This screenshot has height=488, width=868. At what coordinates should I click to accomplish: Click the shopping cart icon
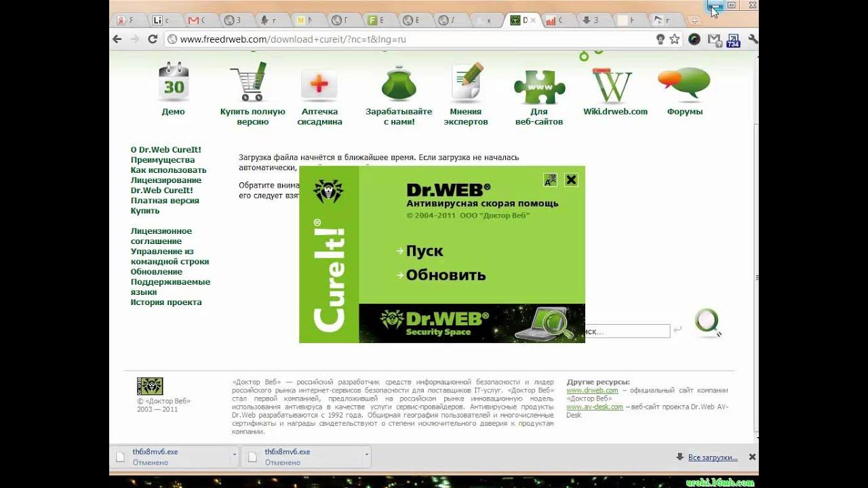pos(249,81)
